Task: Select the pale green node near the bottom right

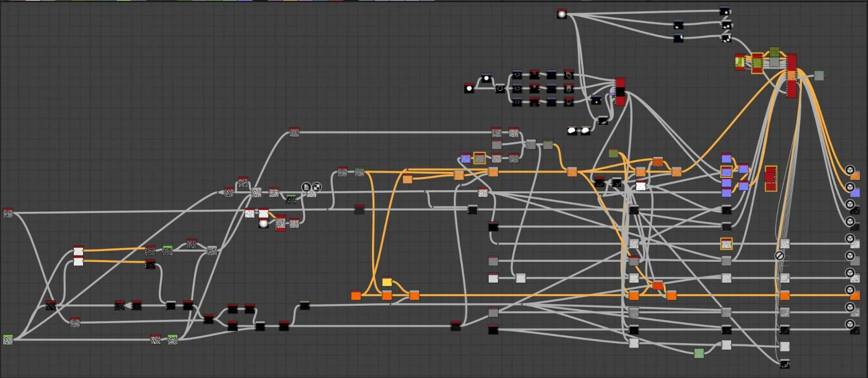Action: [x=699, y=353]
